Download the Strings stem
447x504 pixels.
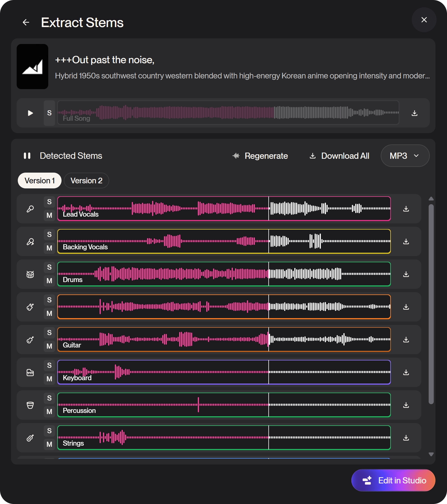click(x=406, y=438)
